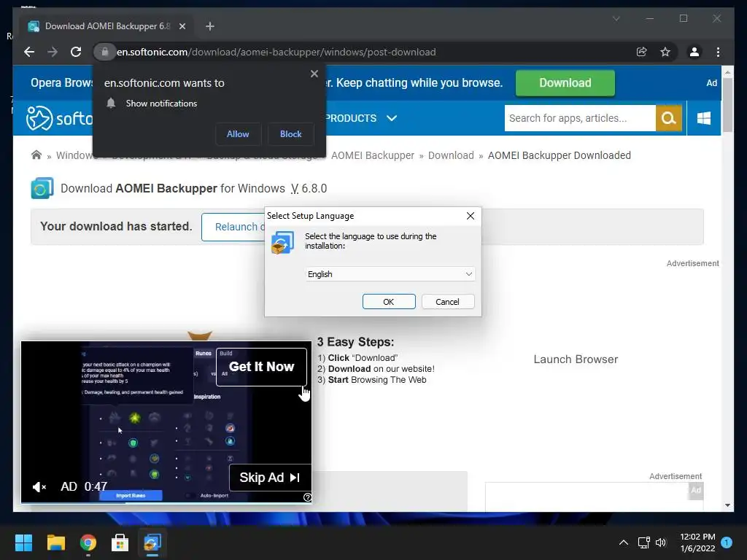This screenshot has width=747, height=560.
Task: Click the Softonic logo
Action: [60, 118]
